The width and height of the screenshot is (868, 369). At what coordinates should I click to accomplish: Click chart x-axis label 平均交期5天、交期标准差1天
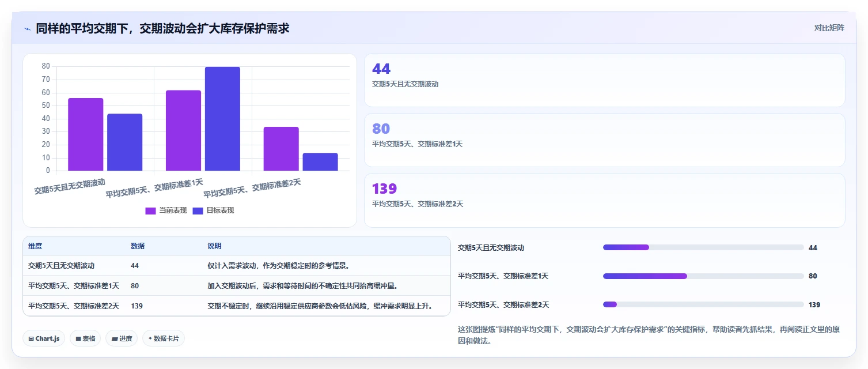[x=154, y=189]
